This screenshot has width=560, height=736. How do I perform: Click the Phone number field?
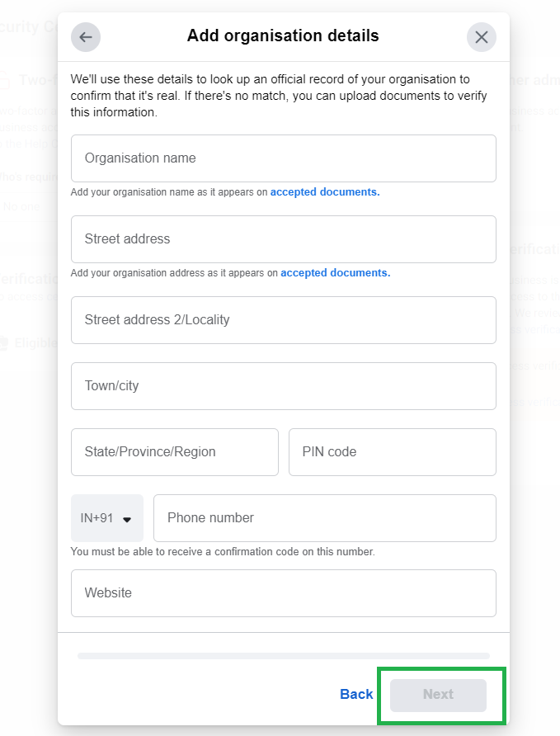click(x=324, y=518)
